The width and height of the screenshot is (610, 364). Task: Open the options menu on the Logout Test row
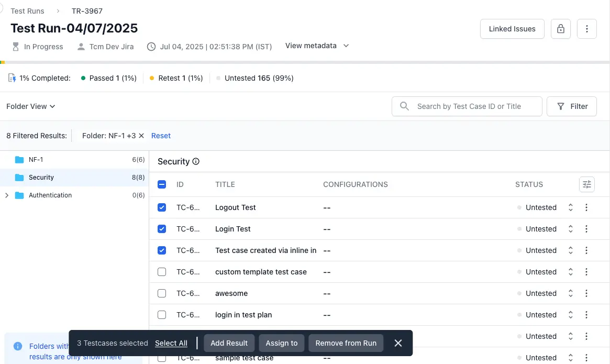(586, 207)
